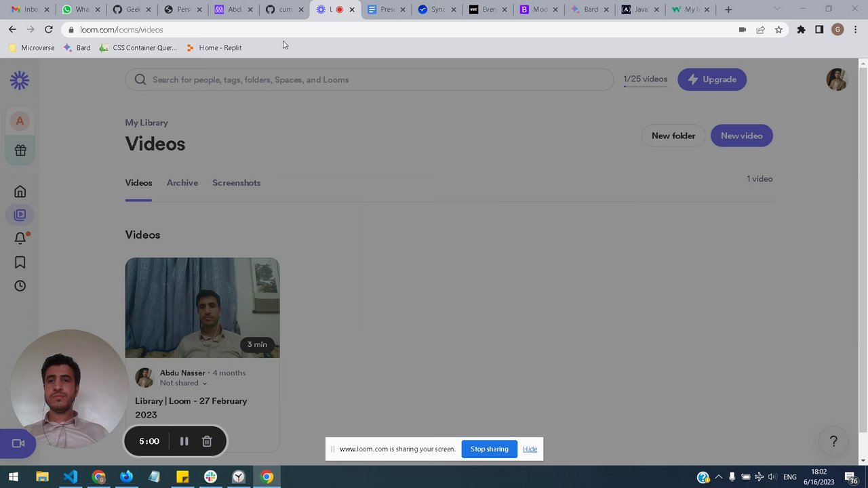Show hidden system tray icons
This screenshot has height=488, width=868.
[x=719, y=477]
